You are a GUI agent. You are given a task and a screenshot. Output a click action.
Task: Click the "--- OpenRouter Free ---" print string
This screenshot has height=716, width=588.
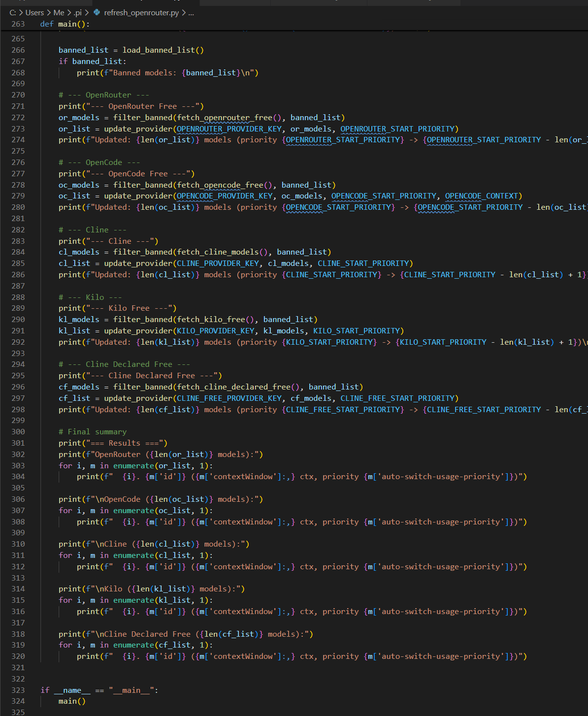143,106
